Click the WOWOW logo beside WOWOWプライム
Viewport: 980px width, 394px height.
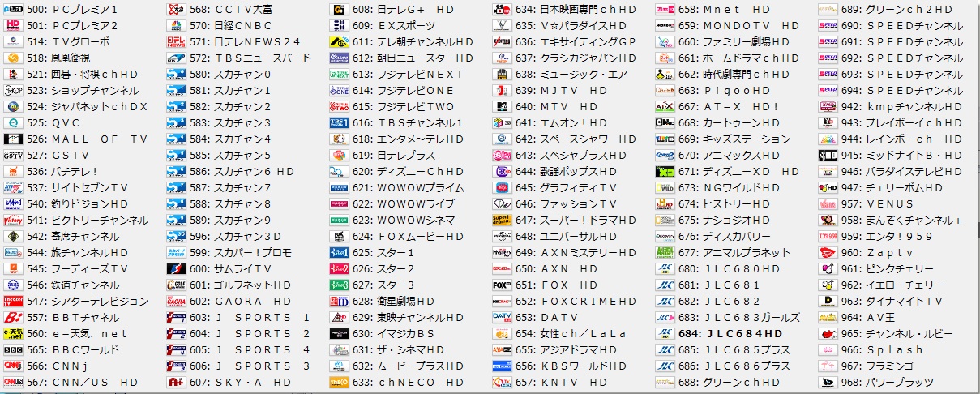click(x=340, y=187)
